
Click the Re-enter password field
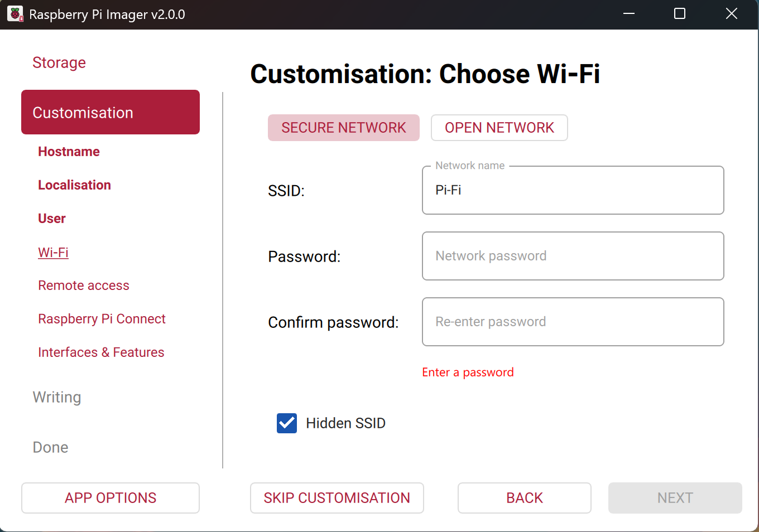573,322
